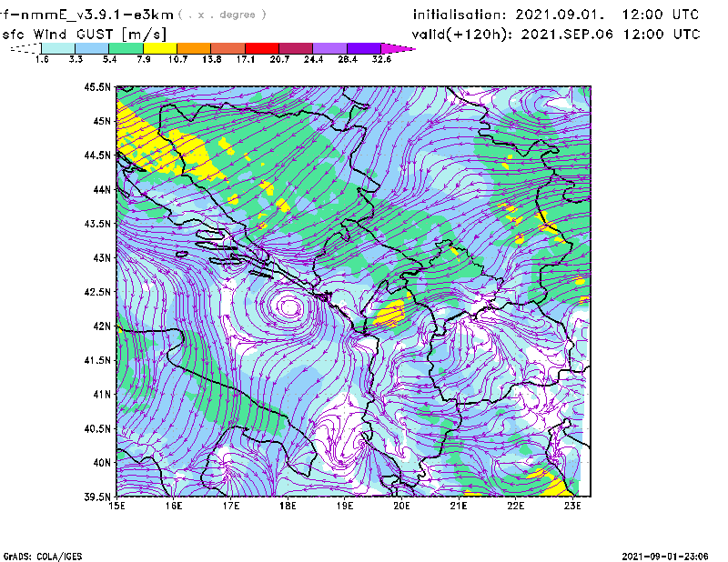Click the red 17.1–20.7 legend swatch
Viewport: 728px width, 562px height.
(x=262, y=48)
